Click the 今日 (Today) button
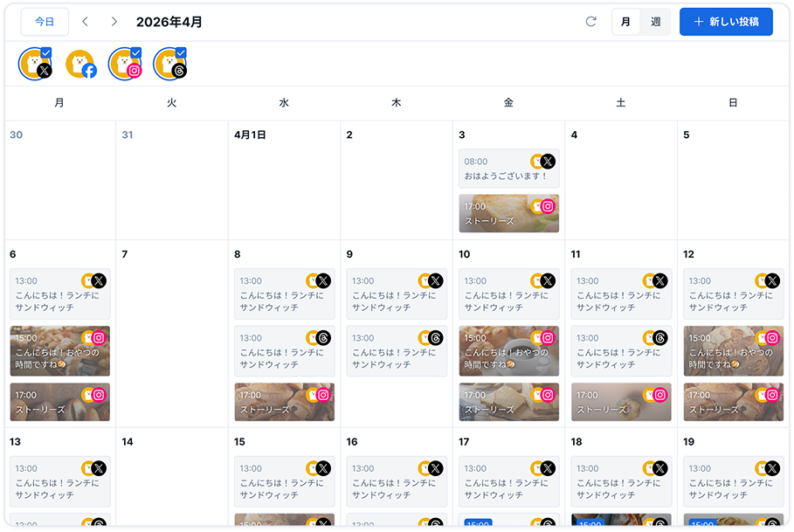Screen dimensions: 794x532 (x=45, y=21)
